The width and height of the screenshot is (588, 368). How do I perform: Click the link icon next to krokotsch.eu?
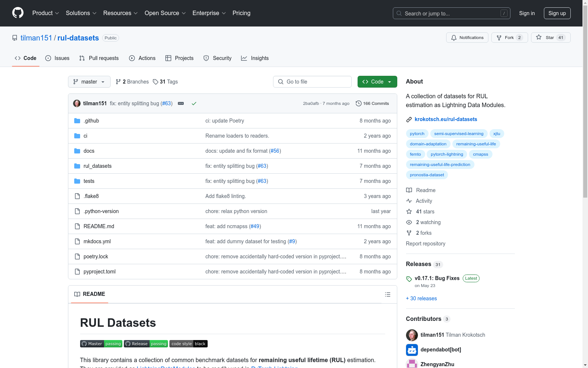[x=409, y=120]
